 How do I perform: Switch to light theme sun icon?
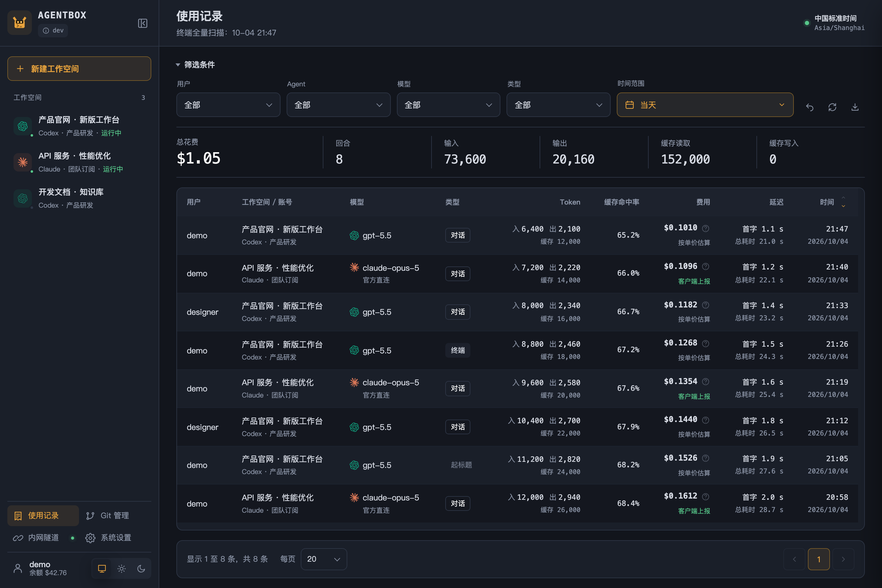(x=122, y=568)
